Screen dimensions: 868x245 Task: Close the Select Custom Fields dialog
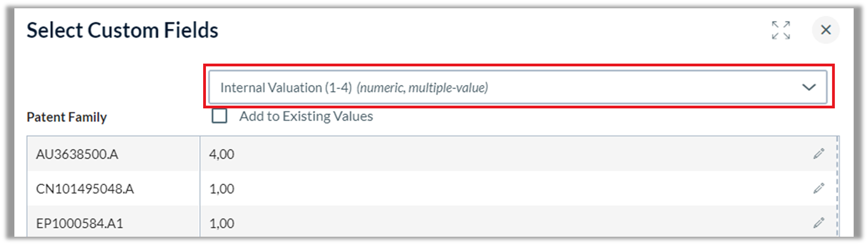point(825,30)
